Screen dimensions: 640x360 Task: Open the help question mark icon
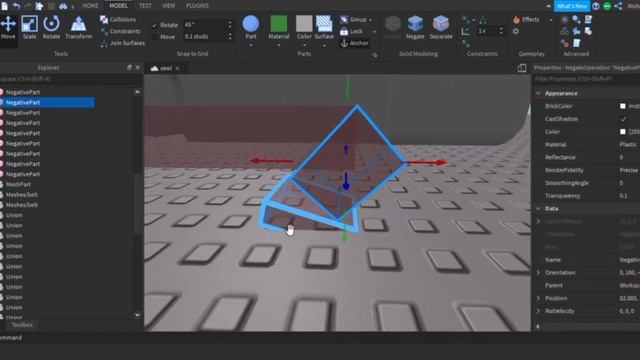click(596, 6)
